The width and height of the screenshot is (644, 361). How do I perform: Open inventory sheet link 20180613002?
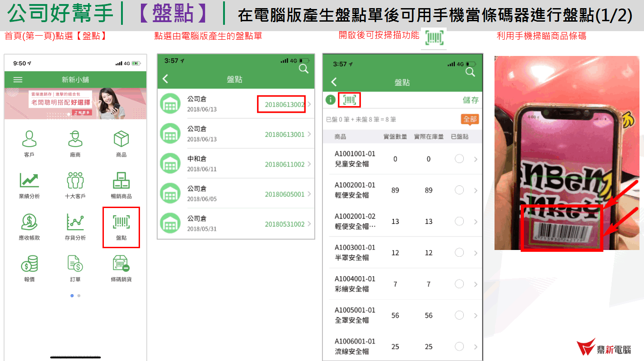[x=285, y=104]
